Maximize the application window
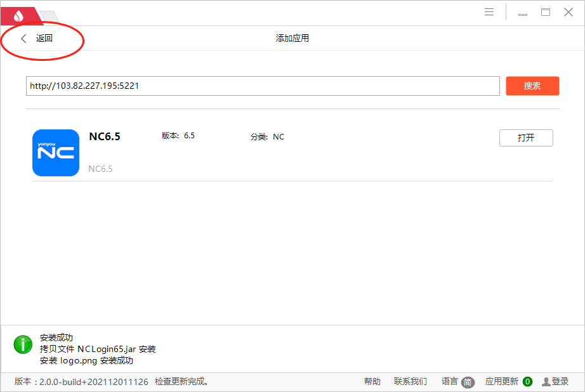This screenshot has height=392, width=585. (546, 12)
